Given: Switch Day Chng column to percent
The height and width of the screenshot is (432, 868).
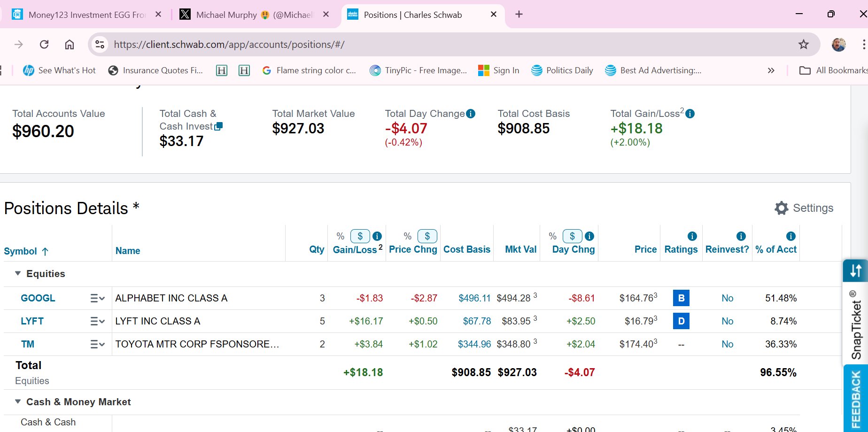Looking at the screenshot, I should pyautogui.click(x=553, y=236).
